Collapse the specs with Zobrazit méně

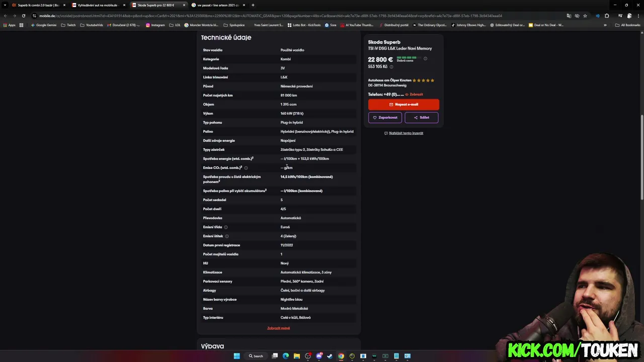[278, 328]
